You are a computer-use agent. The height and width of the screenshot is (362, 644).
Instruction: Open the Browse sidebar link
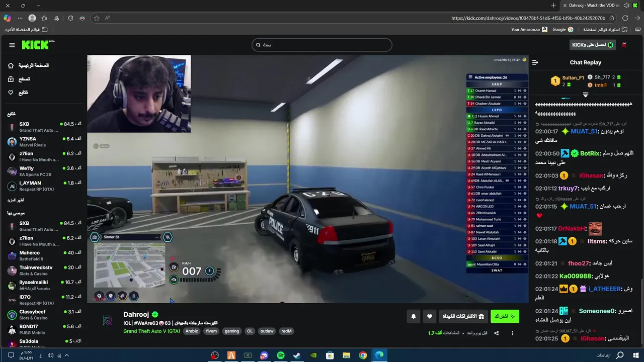click(x=19, y=79)
